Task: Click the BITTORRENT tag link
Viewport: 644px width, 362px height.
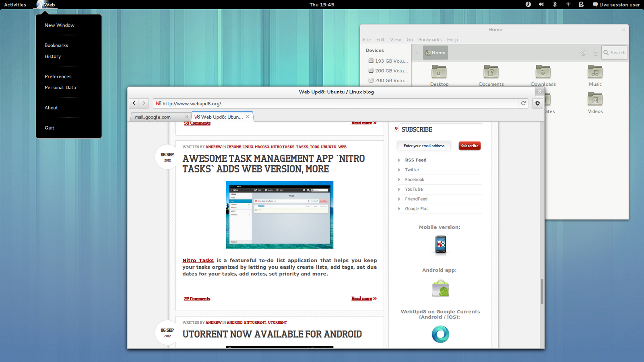Action: [x=255, y=323]
